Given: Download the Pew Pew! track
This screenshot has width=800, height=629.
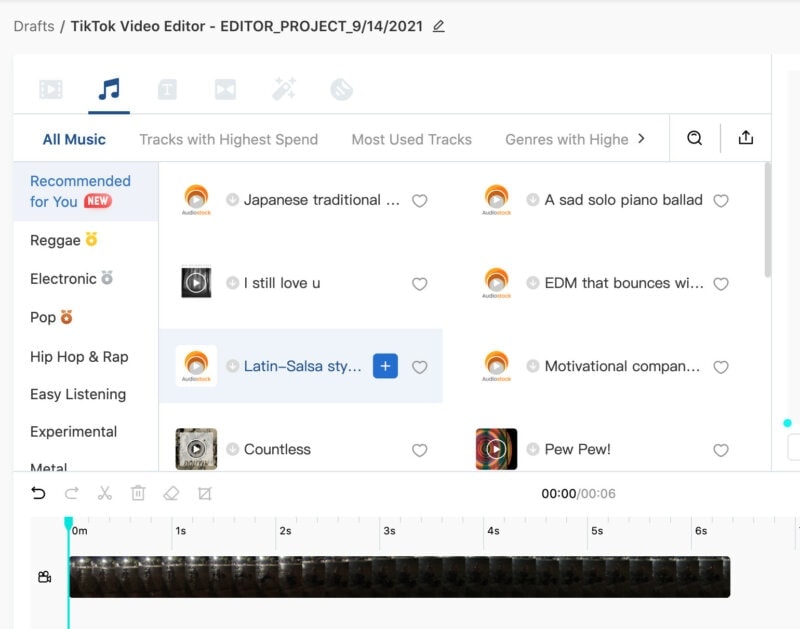Looking at the screenshot, I should click(533, 449).
